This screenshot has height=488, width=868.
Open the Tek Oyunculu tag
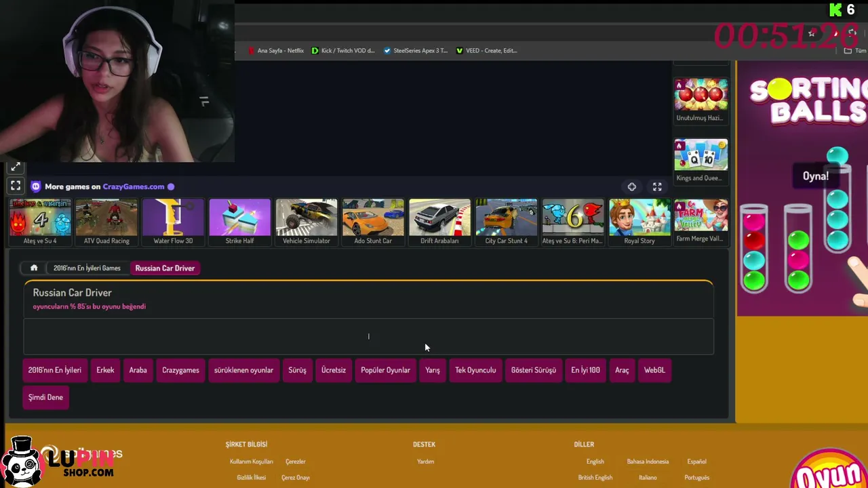click(475, 370)
